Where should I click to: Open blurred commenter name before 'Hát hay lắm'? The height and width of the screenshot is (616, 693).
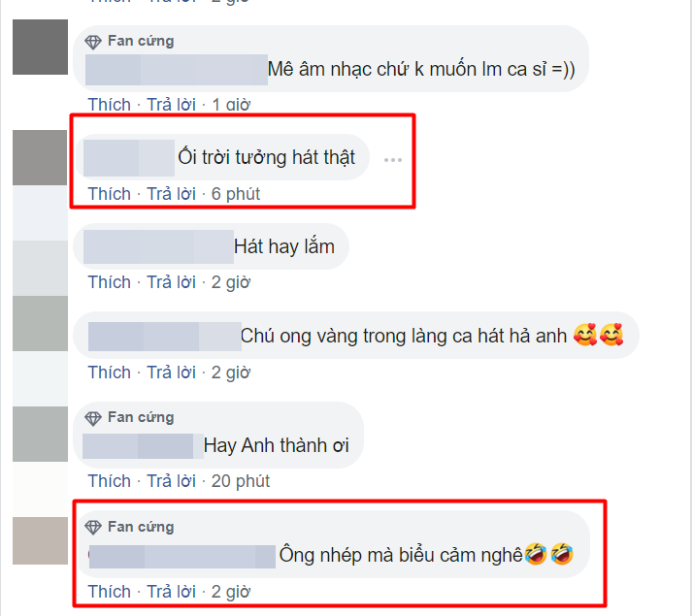158,246
